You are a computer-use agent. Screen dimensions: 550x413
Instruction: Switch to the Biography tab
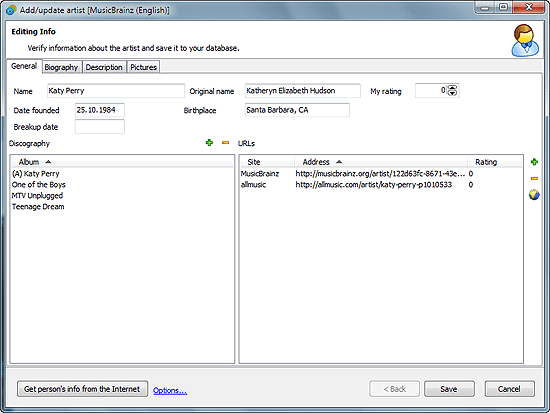click(62, 67)
